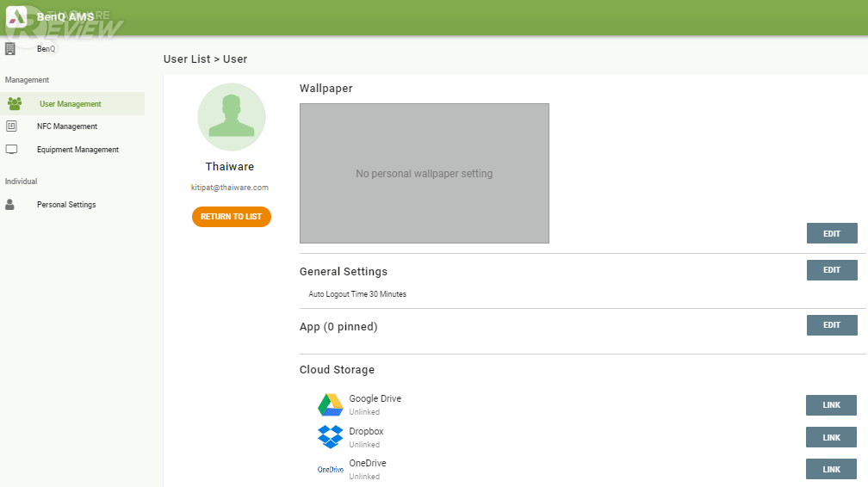Click the 'OneDrive' text label
This screenshot has height=487, width=868.
368,463
